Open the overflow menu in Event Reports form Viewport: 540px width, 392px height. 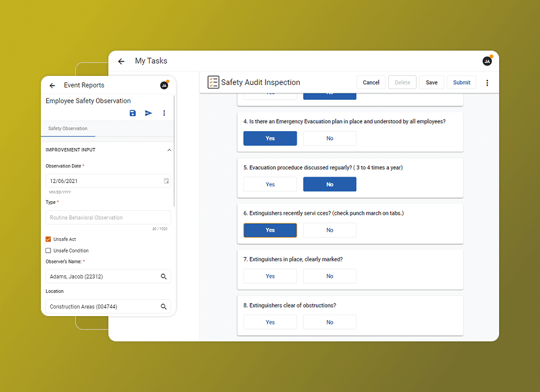[164, 113]
